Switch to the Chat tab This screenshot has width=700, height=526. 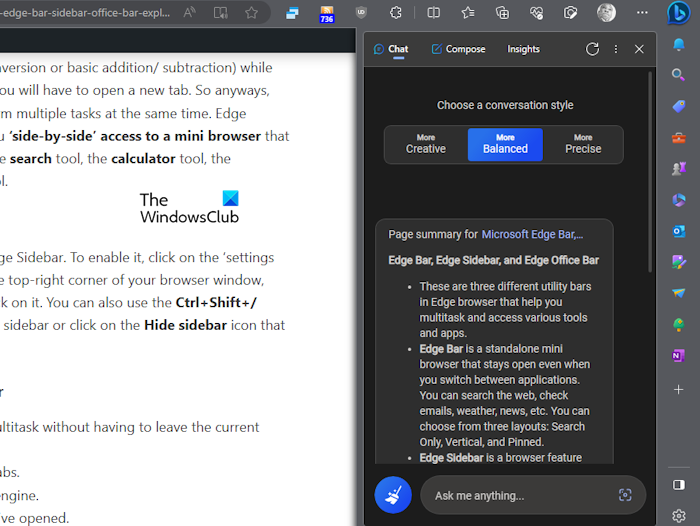391,49
